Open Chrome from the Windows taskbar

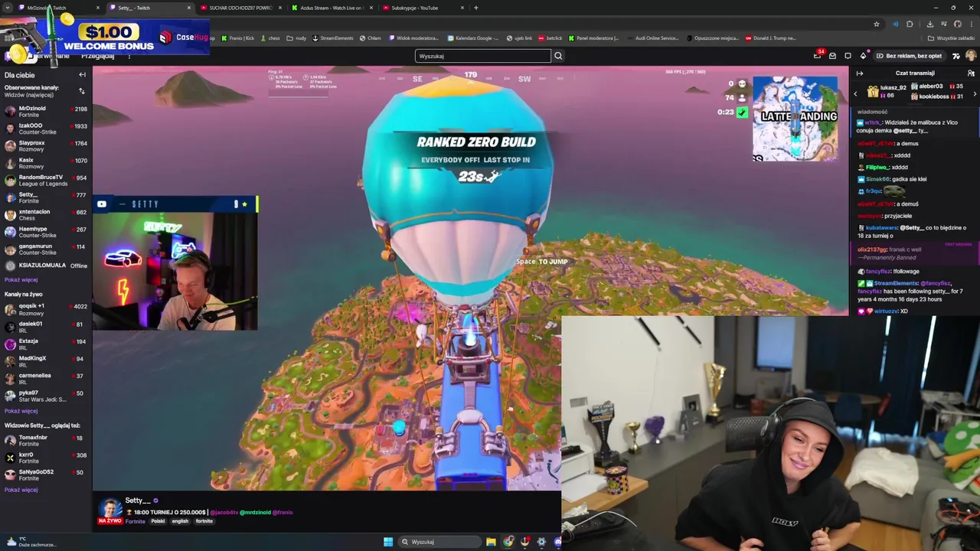pyautogui.click(x=508, y=542)
